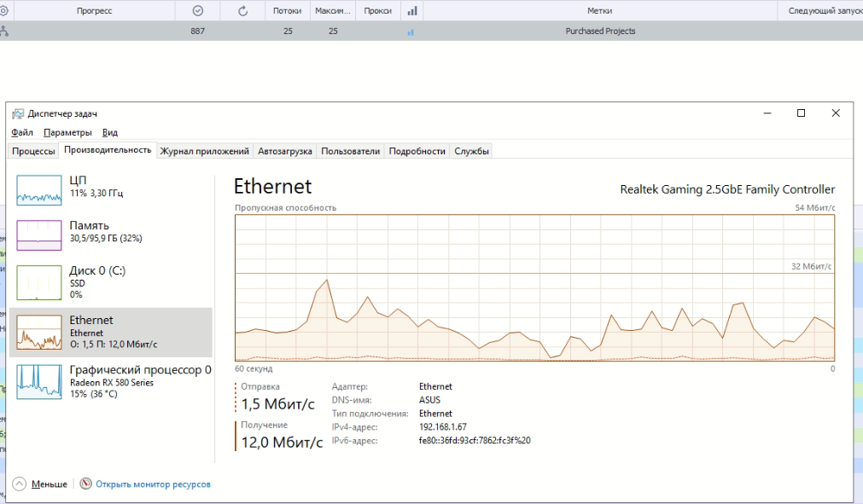The image size is (863, 504).
Task: Click the Resource Monitor gauge icon
Action: 85,484
